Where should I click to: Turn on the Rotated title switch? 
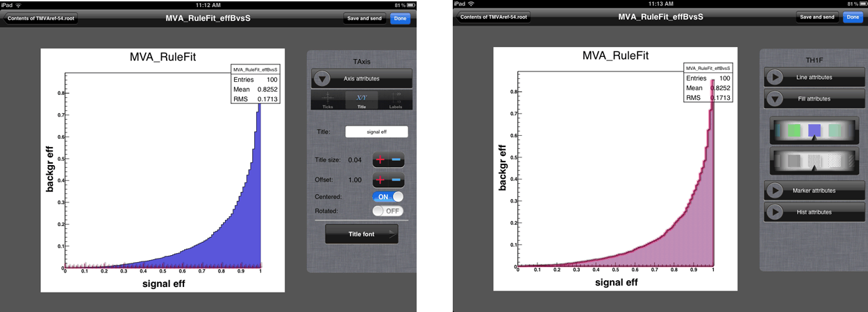387,211
